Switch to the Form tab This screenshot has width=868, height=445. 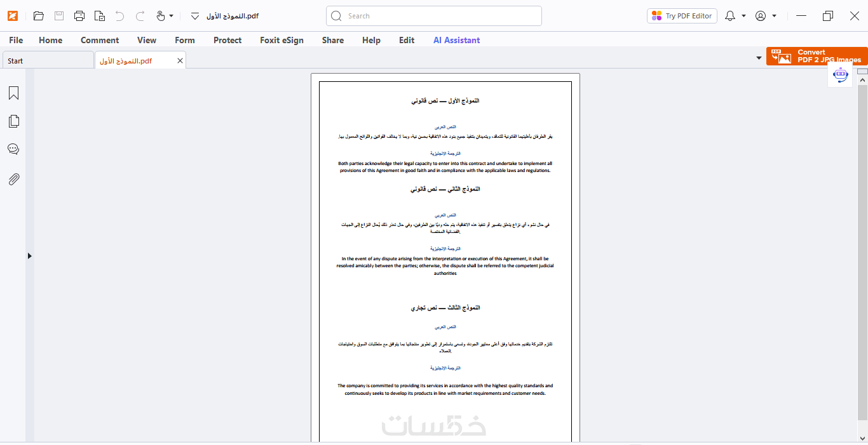pyautogui.click(x=185, y=40)
